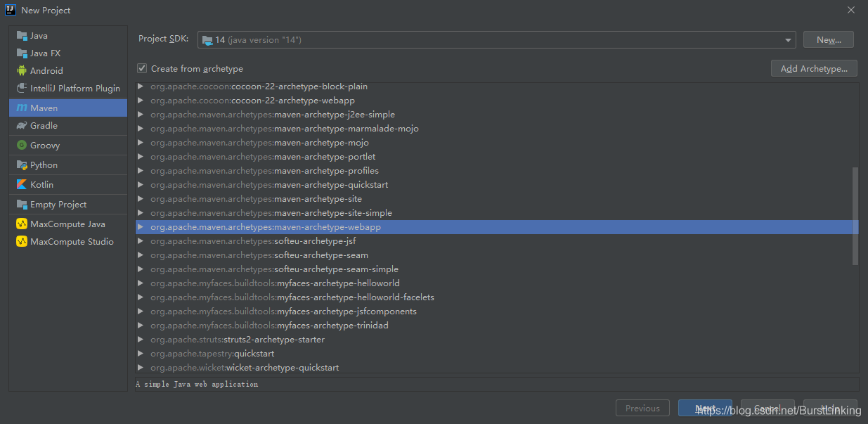The image size is (868, 424).
Task: Select org.apache.tapestry:quickstart archetype
Action: pyautogui.click(x=493, y=354)
